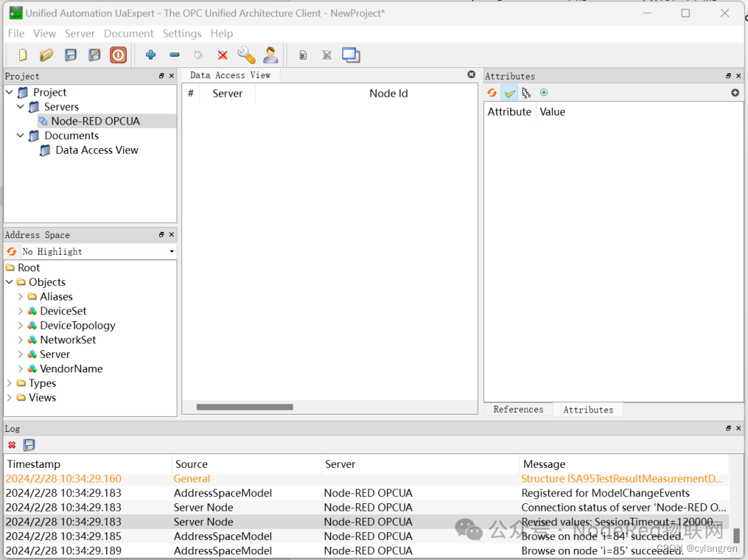This screenshot has height=560, width=748.
Task: Click the change user icon in toolbar
Action: coord(271,55)
